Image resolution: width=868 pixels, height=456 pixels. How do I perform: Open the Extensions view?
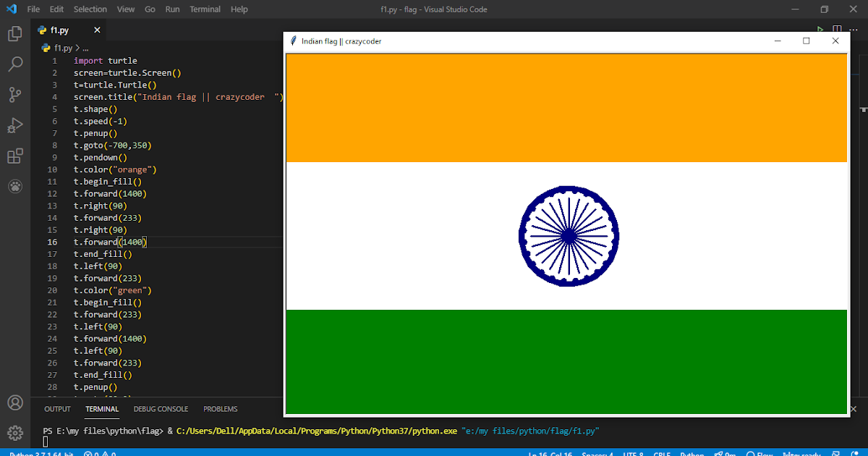click(15, 156)
